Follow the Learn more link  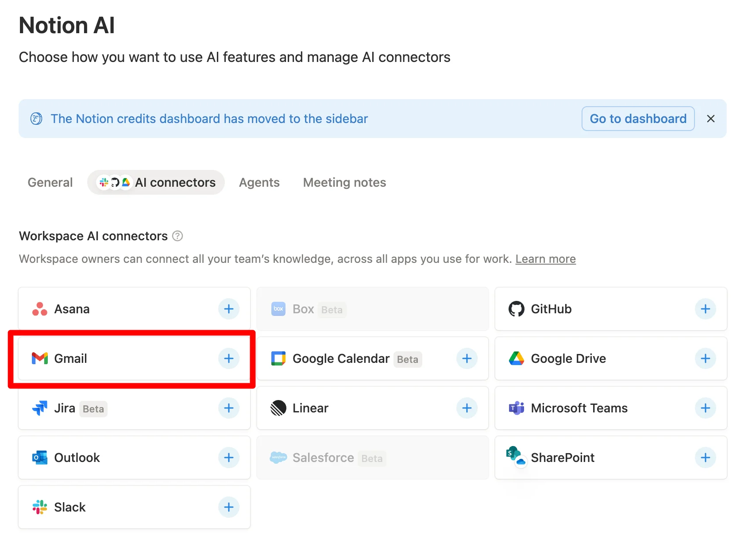(x=546, y=259)
